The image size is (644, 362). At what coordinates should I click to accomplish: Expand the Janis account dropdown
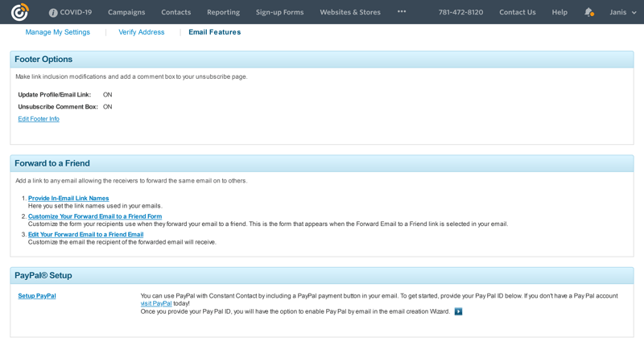click(623, 12)
